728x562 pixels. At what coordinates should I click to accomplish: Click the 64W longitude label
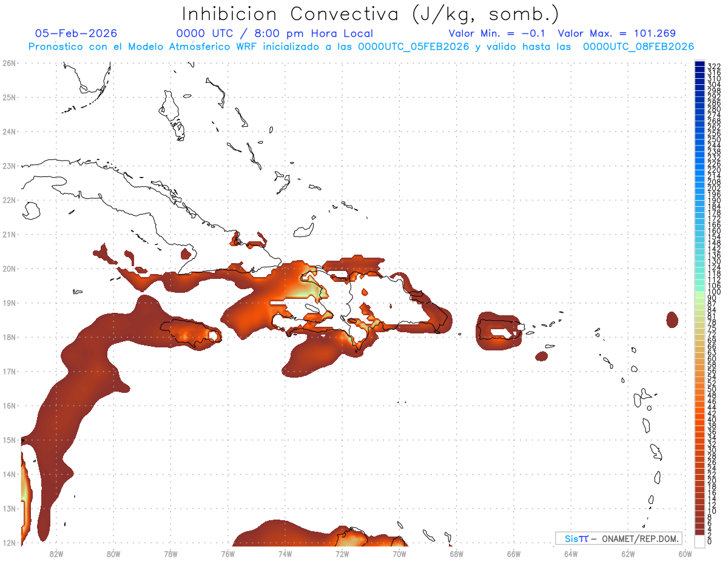pos(571,554)
